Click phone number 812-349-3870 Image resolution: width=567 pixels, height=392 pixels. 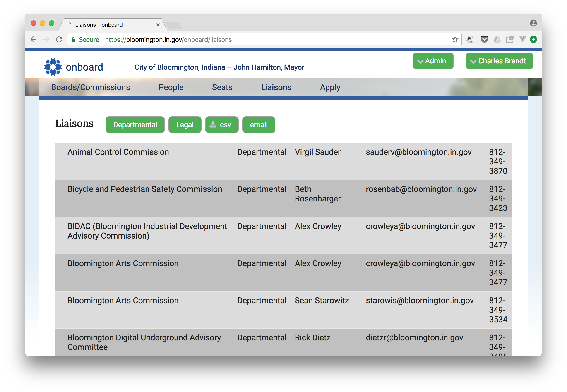pos(498,161)
